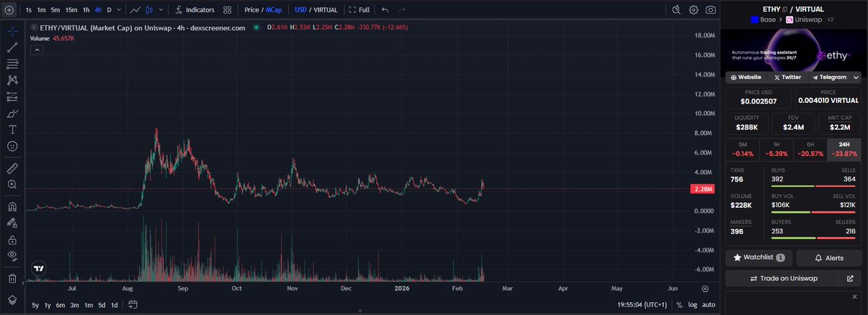Open quick search magnifier icon
Image resolution: width=868 pixels, height=315 pixels.
coord(676,10)
